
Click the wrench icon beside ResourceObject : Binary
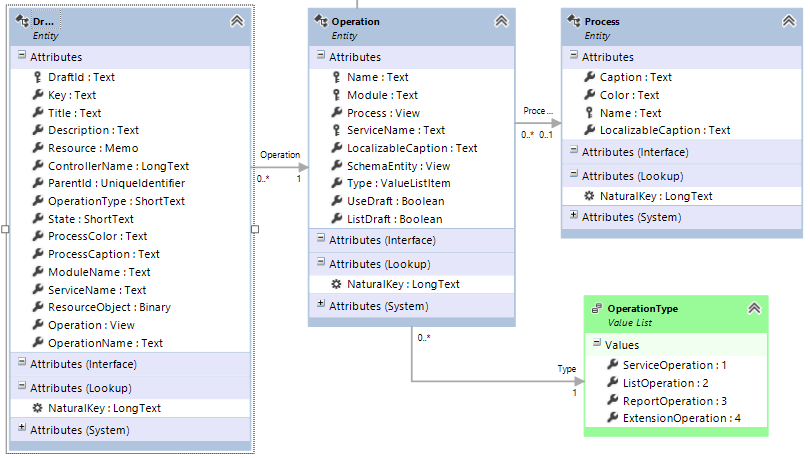point(38,307)
